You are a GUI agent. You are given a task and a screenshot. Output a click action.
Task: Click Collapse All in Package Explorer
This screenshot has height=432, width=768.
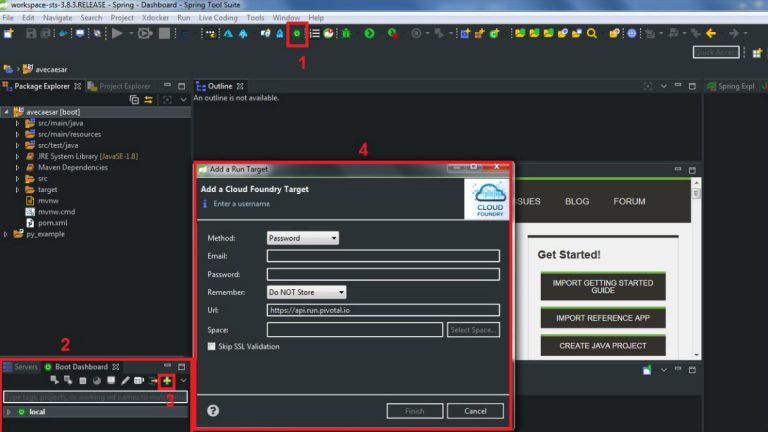point(134,100)
